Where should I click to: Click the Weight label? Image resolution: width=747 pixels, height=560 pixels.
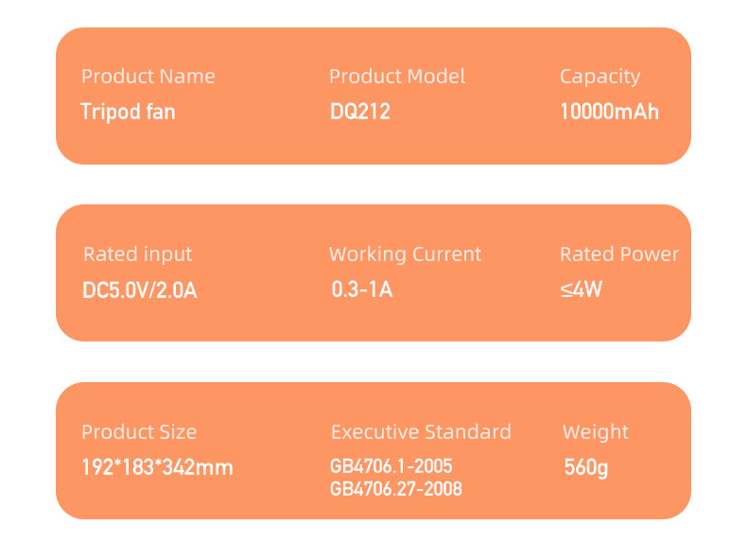[x=596, y=432]
